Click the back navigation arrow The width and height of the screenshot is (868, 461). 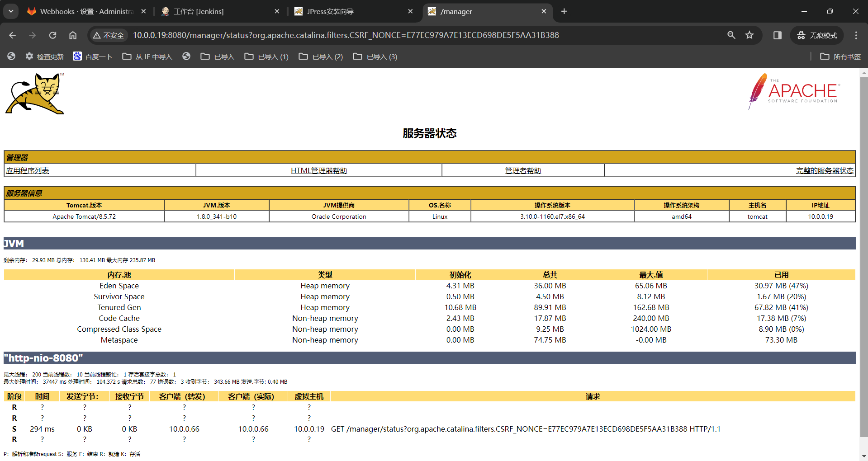(x=12, y=35)
